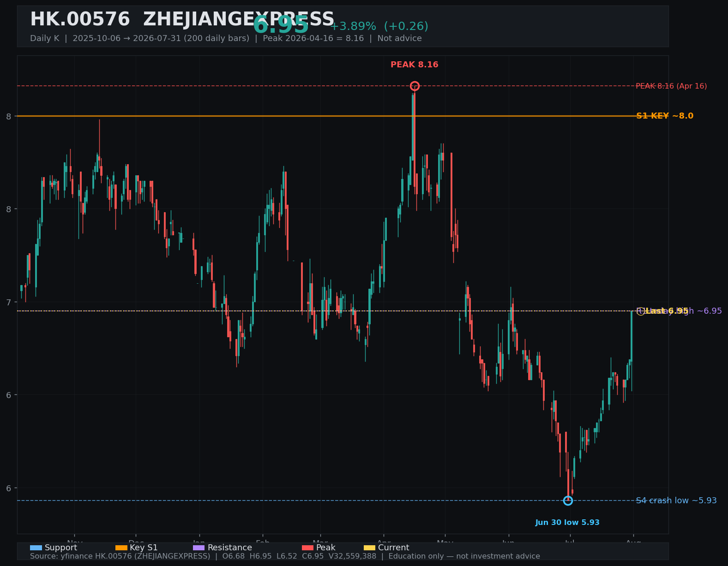
Task: Click the blue Support legend swatch
Action: pyautogui.click(x=36, y=548)
